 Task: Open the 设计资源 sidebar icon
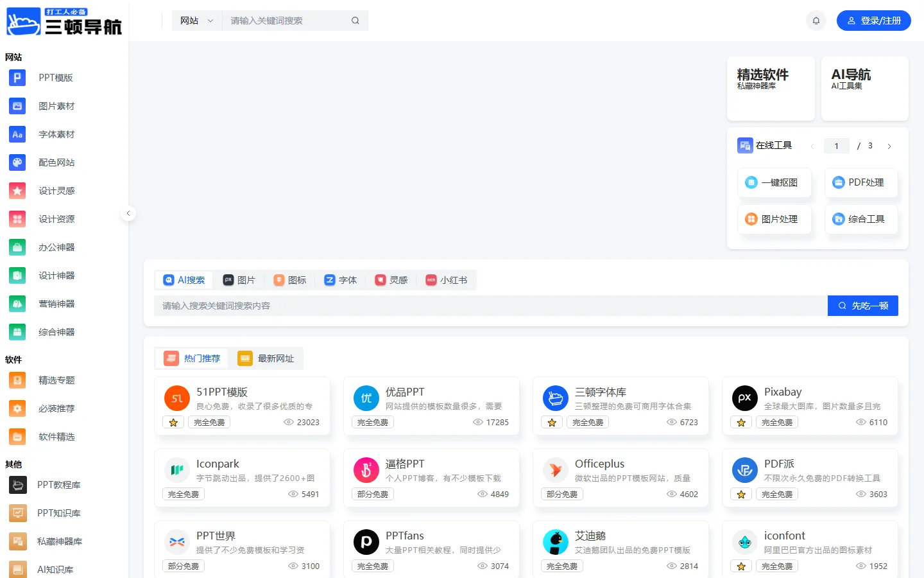tap(17, 219)
